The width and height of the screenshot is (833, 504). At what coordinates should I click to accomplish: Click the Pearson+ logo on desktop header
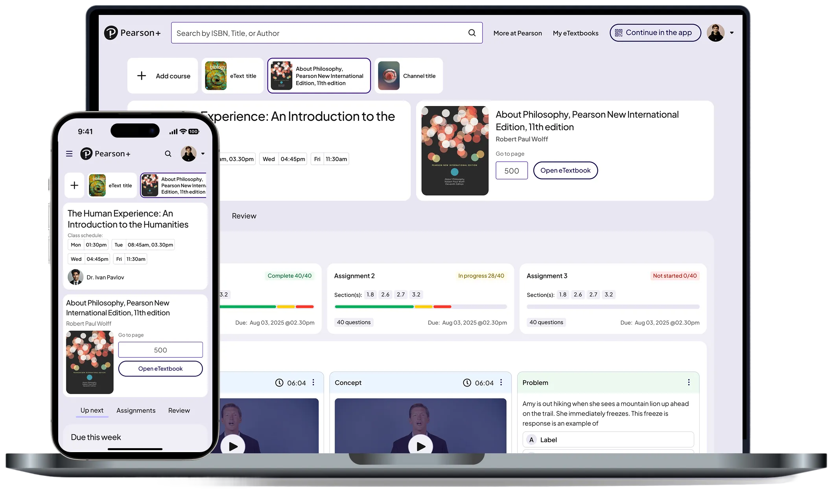tap(133, 33)
